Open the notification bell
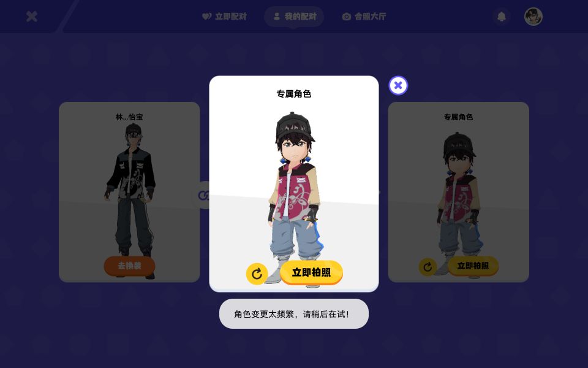 coord(502,17)
